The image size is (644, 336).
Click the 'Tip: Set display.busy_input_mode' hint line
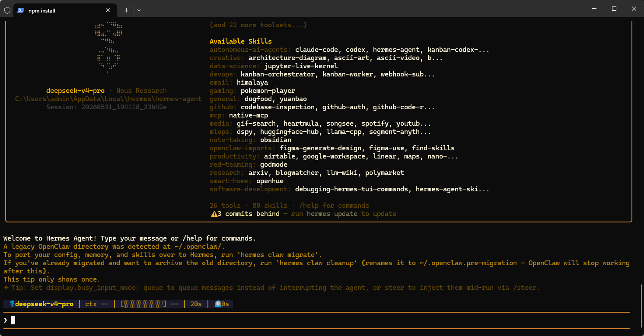pyautogui.click(x=272, y=288)
